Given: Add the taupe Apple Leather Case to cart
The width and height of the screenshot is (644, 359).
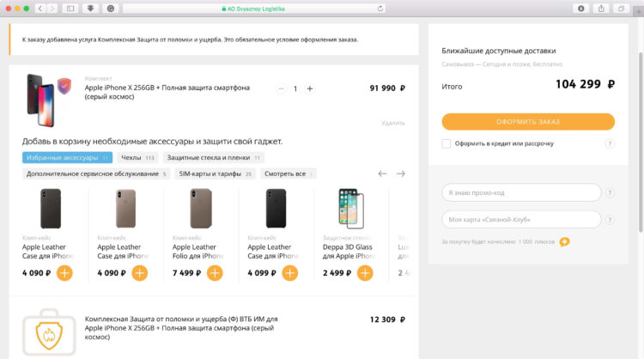Looking at the screenshot, I should coord(140,273).
